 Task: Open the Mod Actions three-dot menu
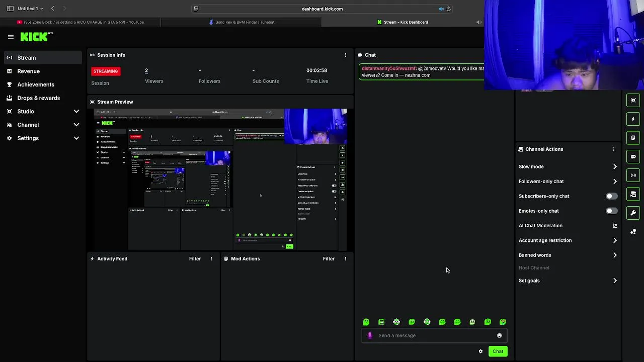point(345,258)
